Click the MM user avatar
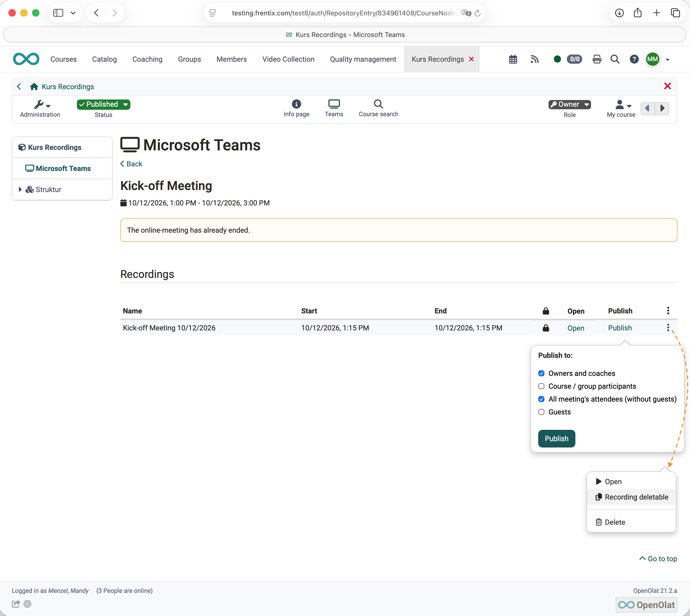 (652, 59)
